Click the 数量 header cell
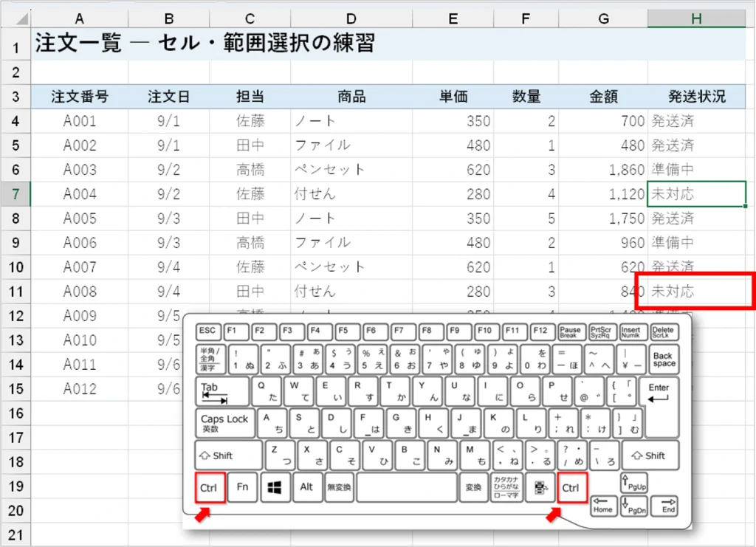The width and height of the screenshot is (756, 547). [x=526, y=97]
